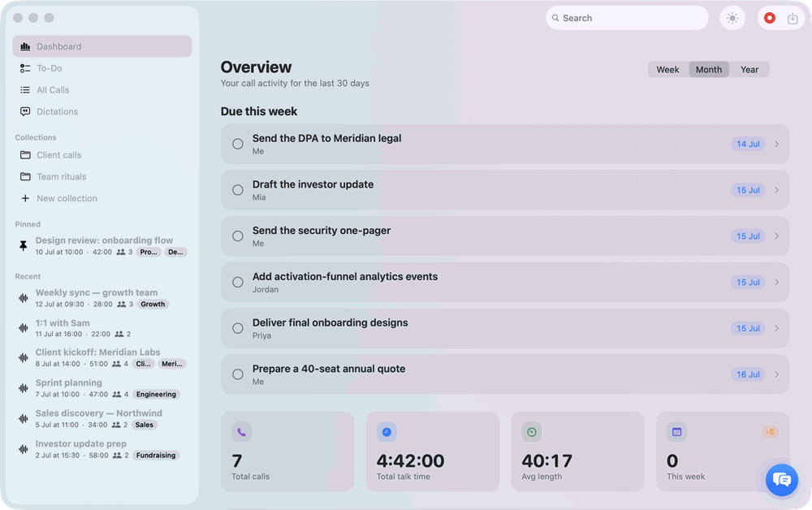The width and height of the screenshot is (812, 510).
Task: Expand chevron on Send the DPA row
Action: pyautogui.click(x=777, y=144)
